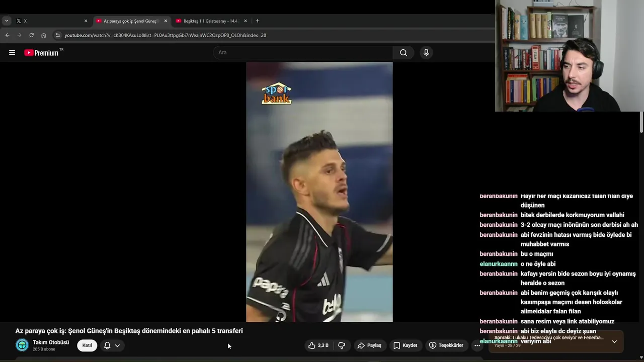
Task: Open the browser home page icon
Action: pyautogui.click(x=43, y=35)
